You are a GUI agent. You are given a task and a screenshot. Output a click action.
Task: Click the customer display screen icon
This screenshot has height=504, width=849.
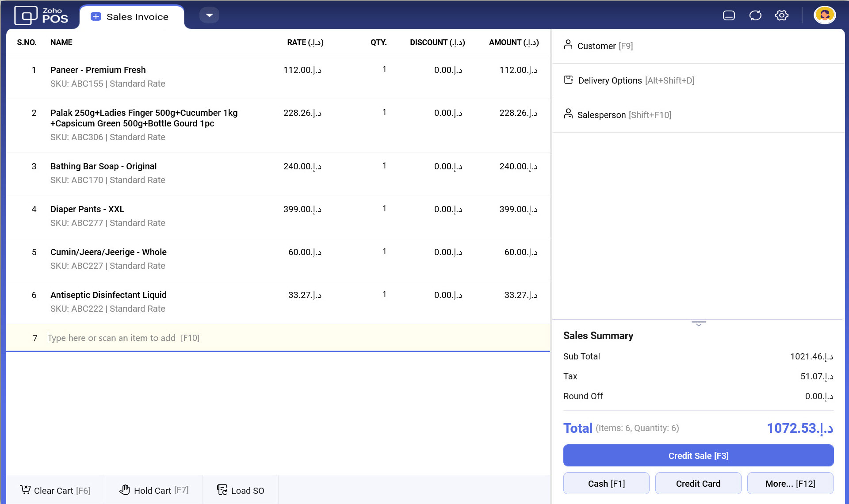(729, 15)
